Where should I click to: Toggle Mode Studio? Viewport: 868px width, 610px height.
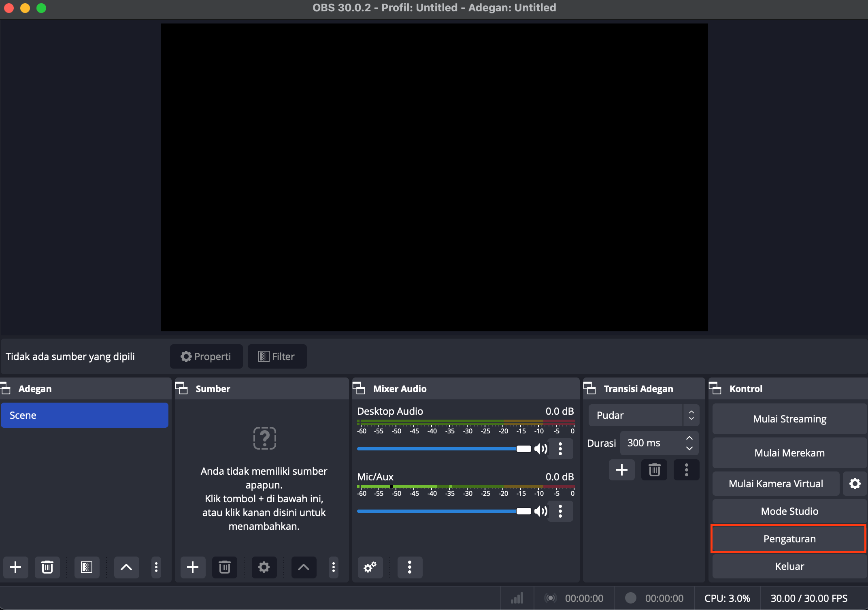(789, 511)
